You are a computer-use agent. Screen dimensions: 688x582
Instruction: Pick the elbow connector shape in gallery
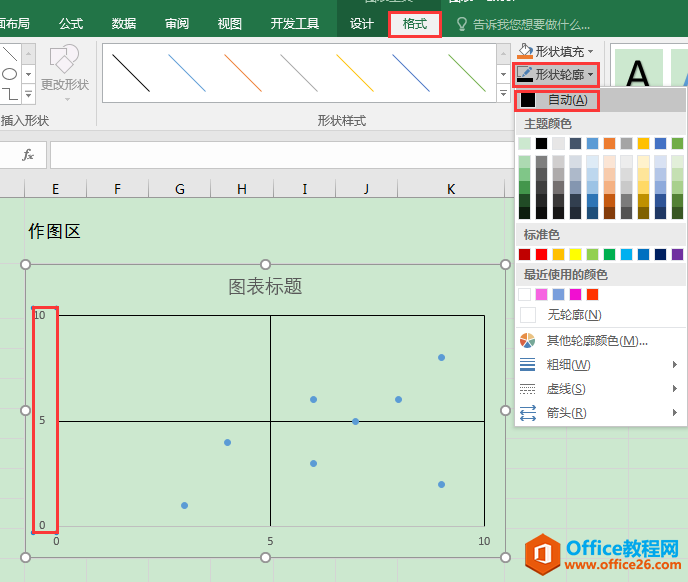coord(10,93)
